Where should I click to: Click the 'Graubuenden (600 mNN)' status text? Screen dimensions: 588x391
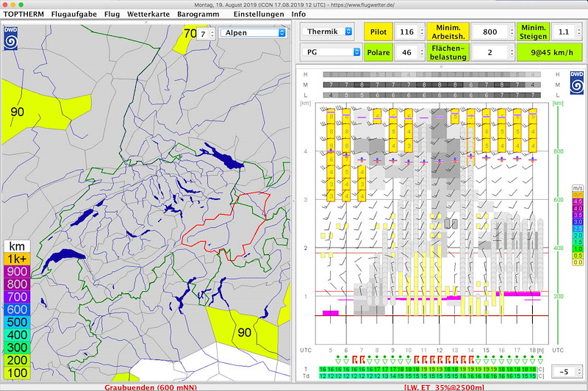tap(151, 387)
